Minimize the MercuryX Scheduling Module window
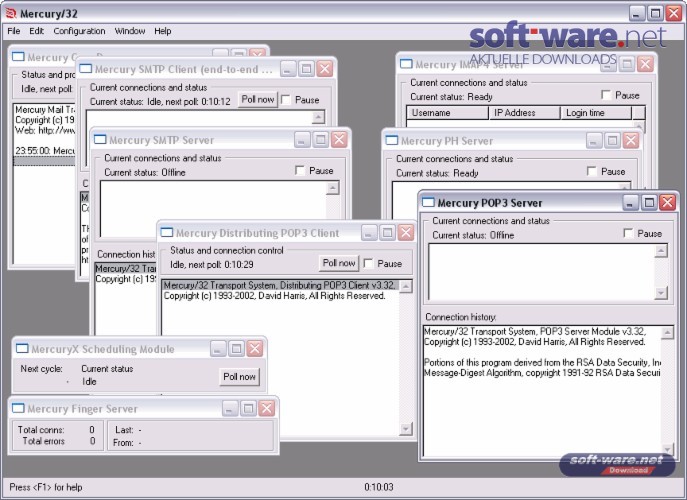The image size is (687, 500). (x=218, y=349)
